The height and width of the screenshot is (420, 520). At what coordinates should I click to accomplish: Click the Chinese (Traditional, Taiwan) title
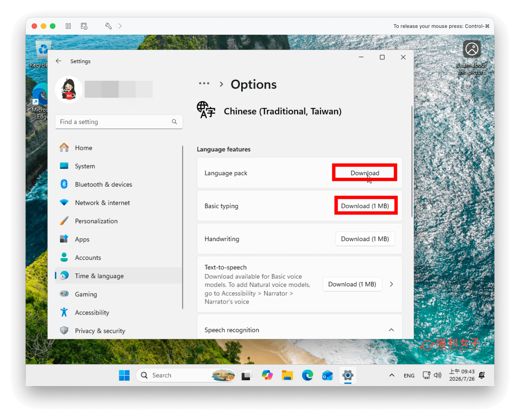point(283,111)
